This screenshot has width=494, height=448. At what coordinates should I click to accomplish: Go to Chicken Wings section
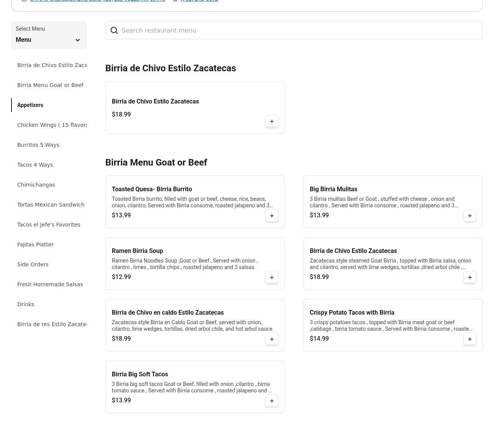coord(52,125)
